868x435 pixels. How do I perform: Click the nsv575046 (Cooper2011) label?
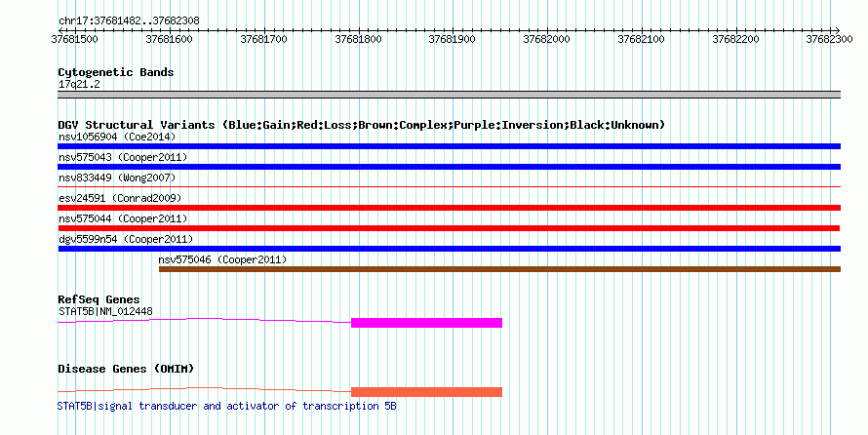[222, 259]
